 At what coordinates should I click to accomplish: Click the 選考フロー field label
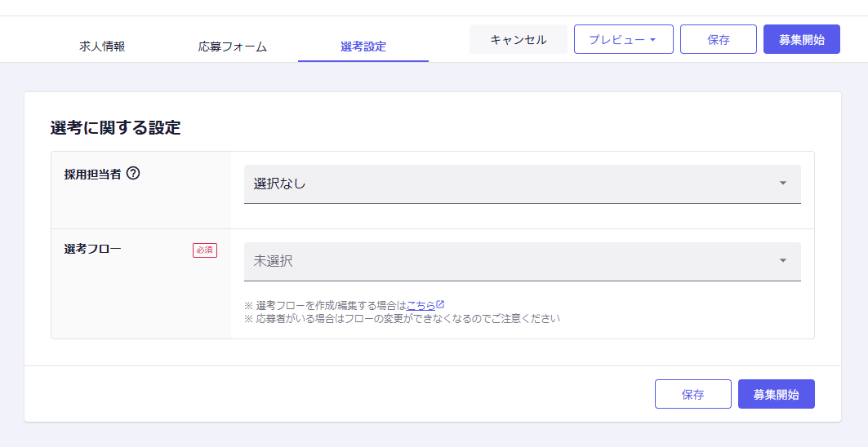(93, 249)
